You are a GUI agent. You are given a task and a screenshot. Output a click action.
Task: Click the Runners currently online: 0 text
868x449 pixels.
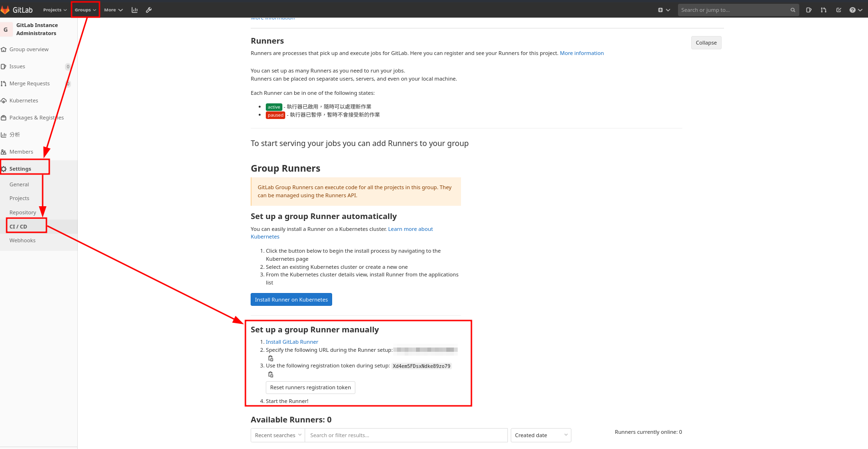[x=648, y=432]
